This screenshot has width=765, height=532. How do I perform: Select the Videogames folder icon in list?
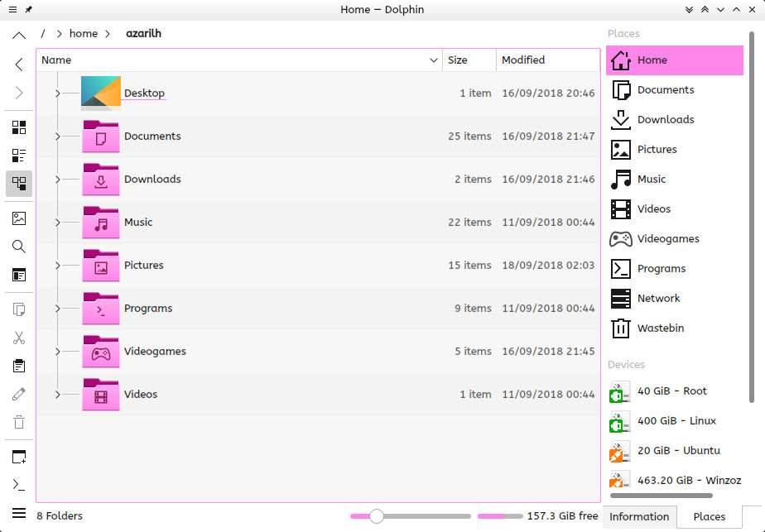pyautogui.click(x=101, y=351)
